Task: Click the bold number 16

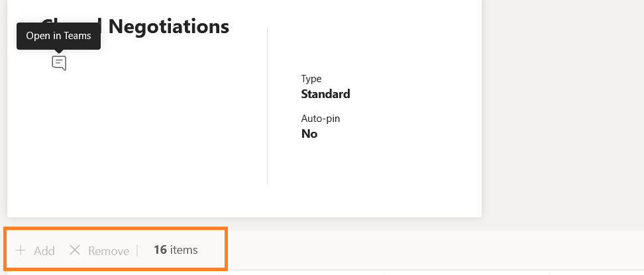Action: click(160, 250)
